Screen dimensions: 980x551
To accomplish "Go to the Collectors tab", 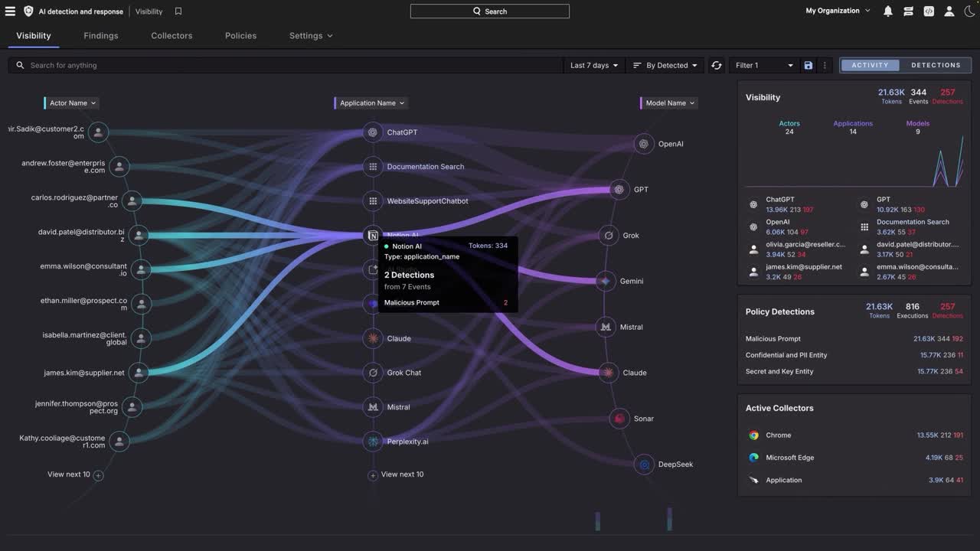I will tap(171, 36).
